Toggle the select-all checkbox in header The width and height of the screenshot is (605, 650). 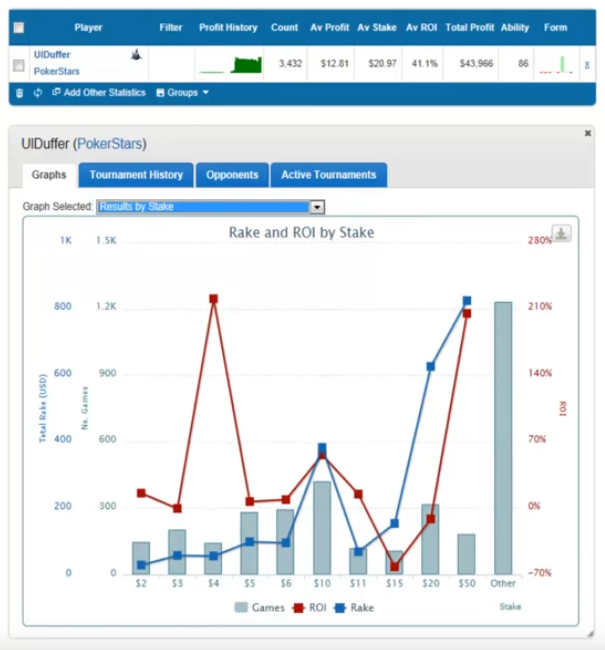pos(19,28)
